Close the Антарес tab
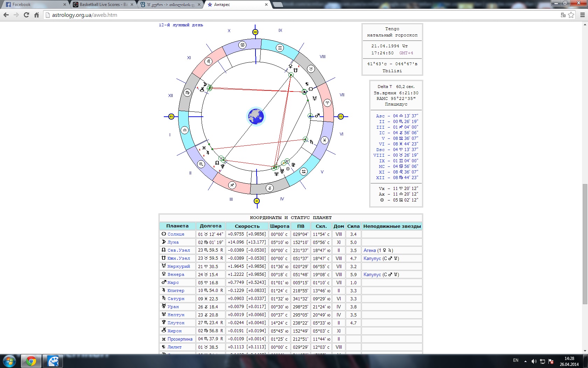Image resolution: width=588 pixels, height=368 pixels. point(266,5)
